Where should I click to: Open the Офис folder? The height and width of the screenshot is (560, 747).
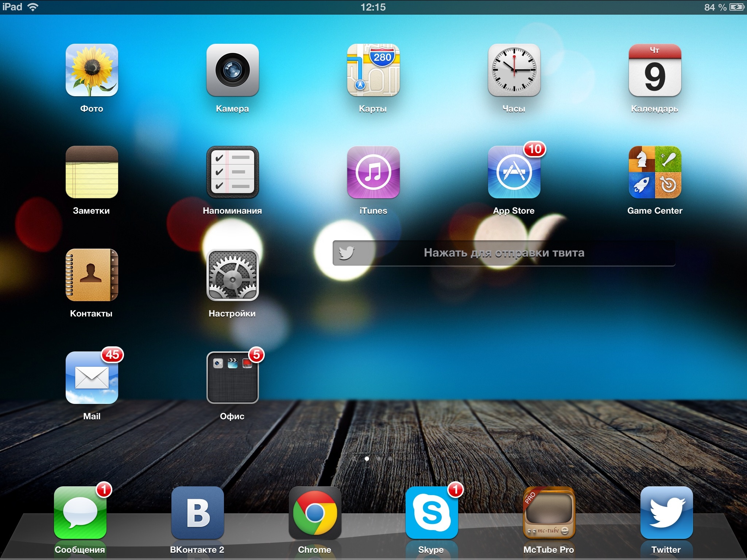pos(232,378)
